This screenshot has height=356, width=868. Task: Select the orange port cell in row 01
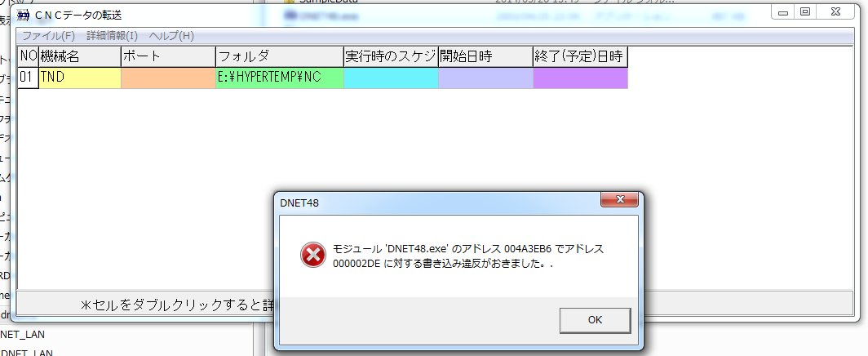pyautogui.click(x=168, y=78)
